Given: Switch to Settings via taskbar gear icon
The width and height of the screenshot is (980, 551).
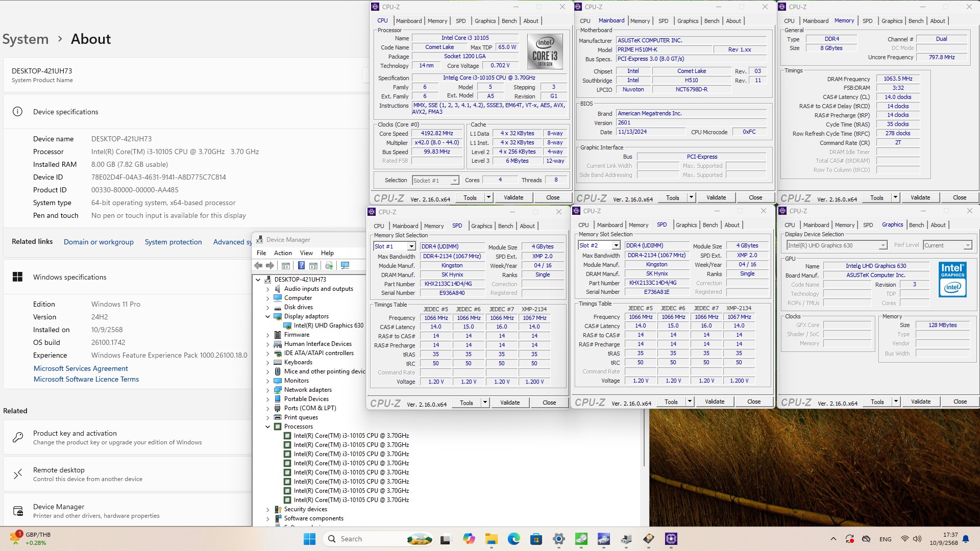Looking at the screenshot, I should (x=559, y=539).
